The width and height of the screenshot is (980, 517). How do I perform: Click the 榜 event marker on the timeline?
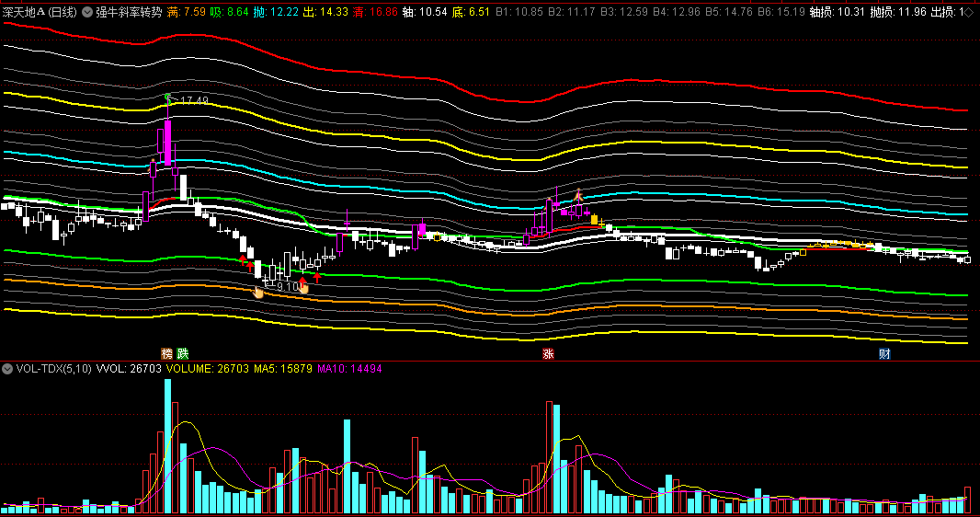click(167, 354)
